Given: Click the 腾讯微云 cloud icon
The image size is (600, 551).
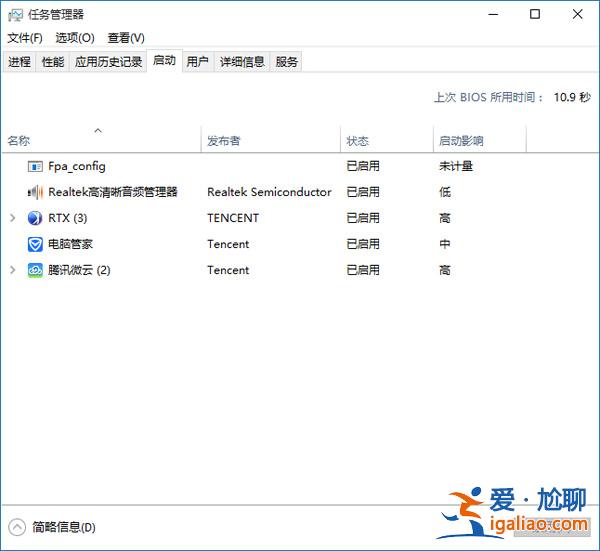Looking at the screenshot, I should point(35,270).
